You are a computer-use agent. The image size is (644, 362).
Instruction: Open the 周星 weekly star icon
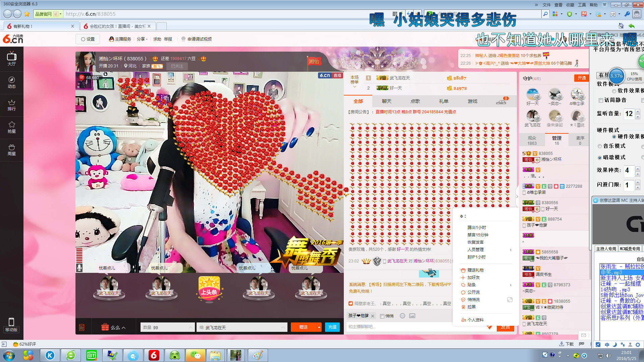(12, 150)
